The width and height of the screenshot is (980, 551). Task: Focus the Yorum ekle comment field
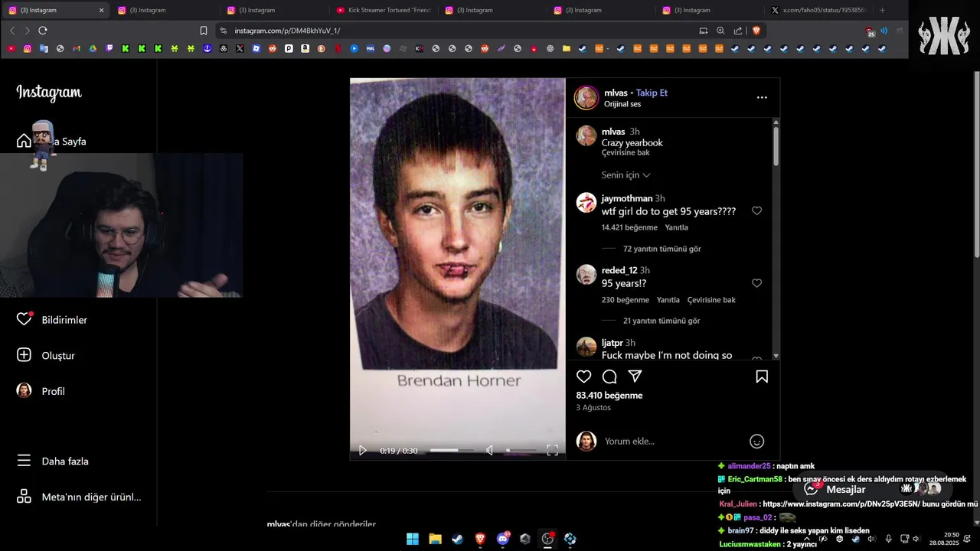pos(672,441)
